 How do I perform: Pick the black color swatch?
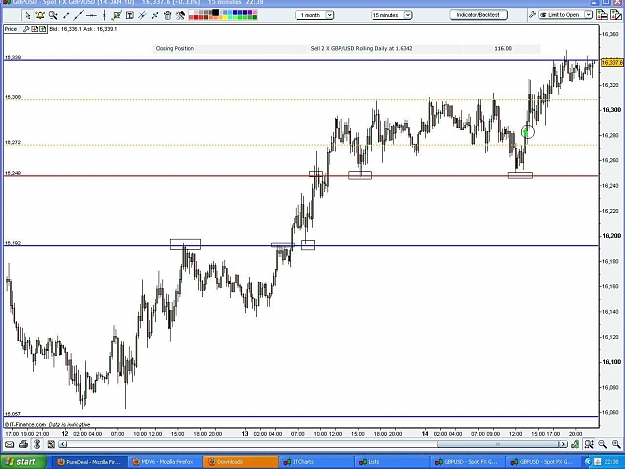click(x=216, y=13)
